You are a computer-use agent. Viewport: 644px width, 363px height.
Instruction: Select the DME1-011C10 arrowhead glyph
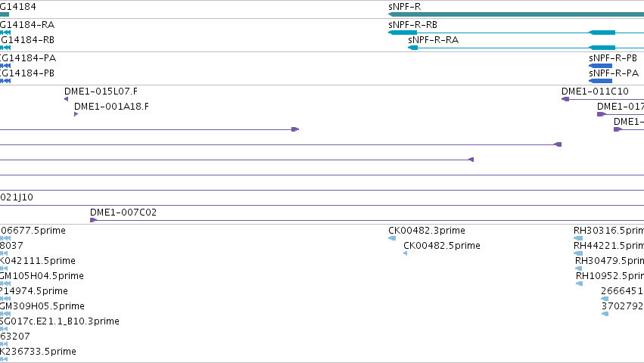coord(565,99)
